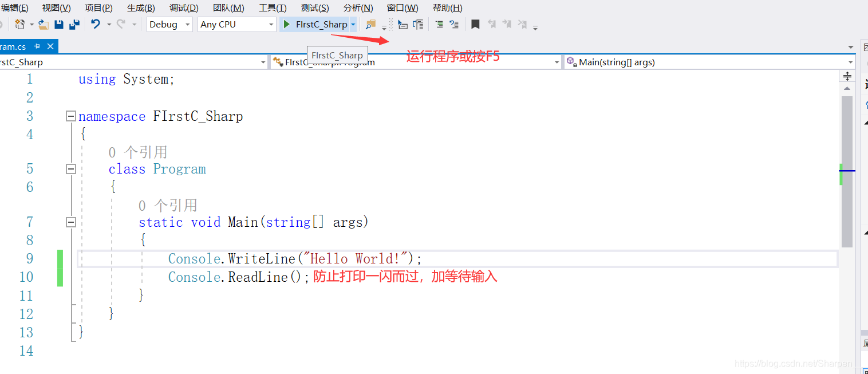Open the Any CPU platform dropdown
The height and width of the screenshot is (374, 868).
[x=237, y=24]
